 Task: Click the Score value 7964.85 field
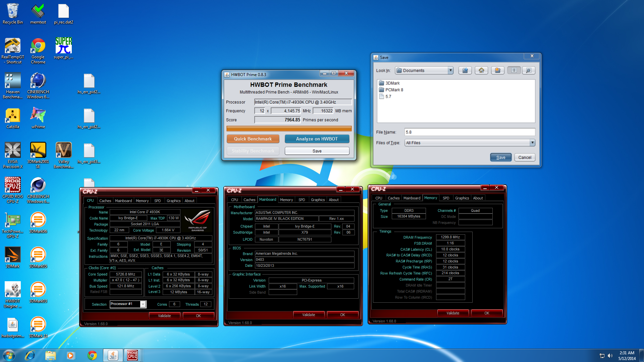click(278, 120)
